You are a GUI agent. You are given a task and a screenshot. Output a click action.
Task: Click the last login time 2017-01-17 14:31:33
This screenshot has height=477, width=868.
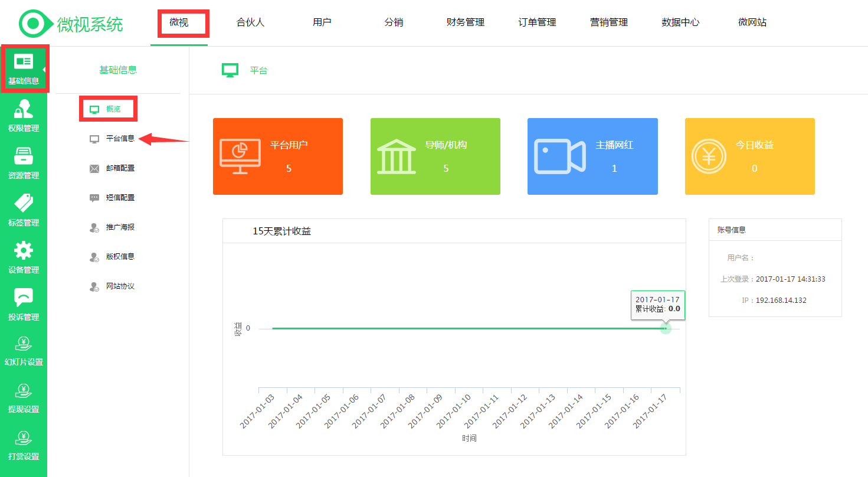coord(791,279)
